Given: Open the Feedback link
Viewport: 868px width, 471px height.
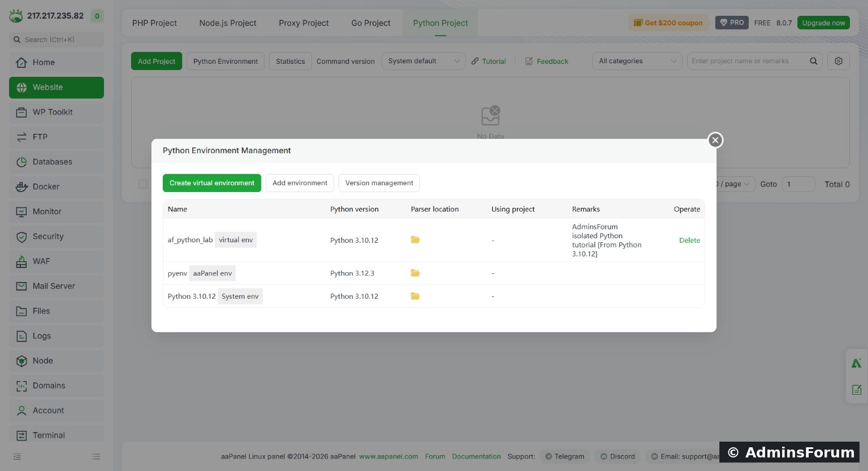Looking at the screenshot, I should tap(546, 61).
